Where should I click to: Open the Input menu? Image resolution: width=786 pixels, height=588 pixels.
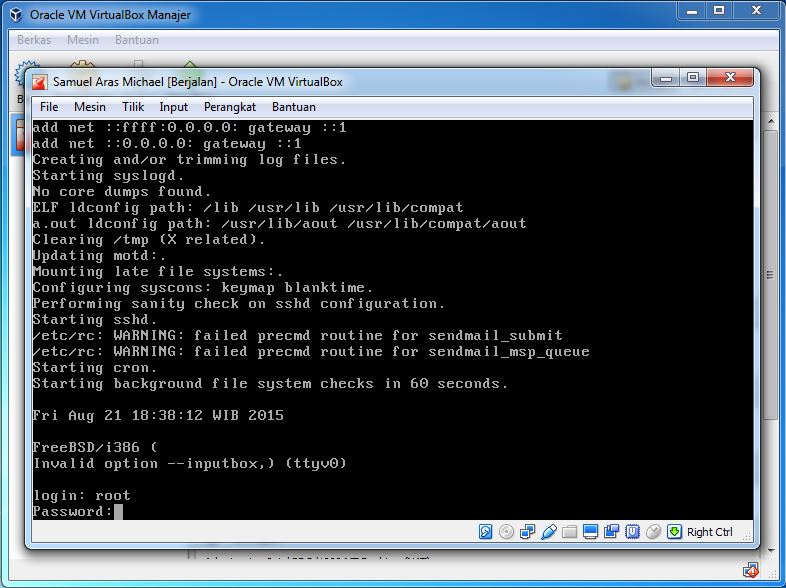tap(173, 107)
